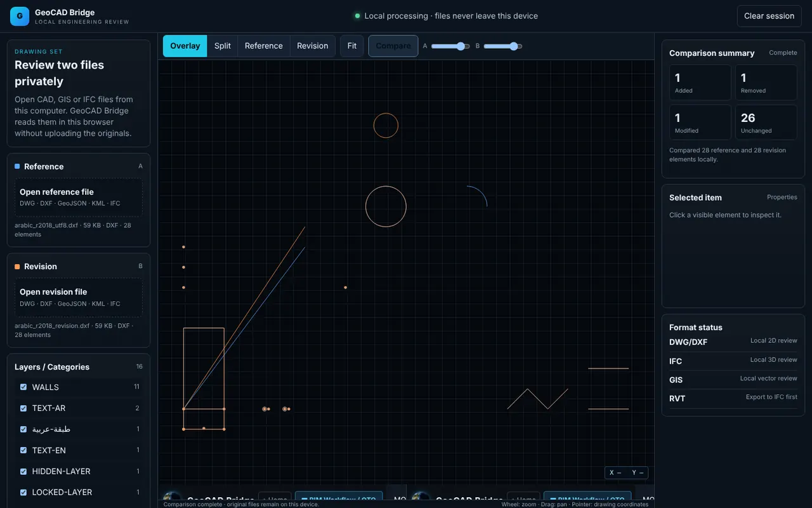Toggle the طبقة-عربية layer checkbox

coord(23,429)
